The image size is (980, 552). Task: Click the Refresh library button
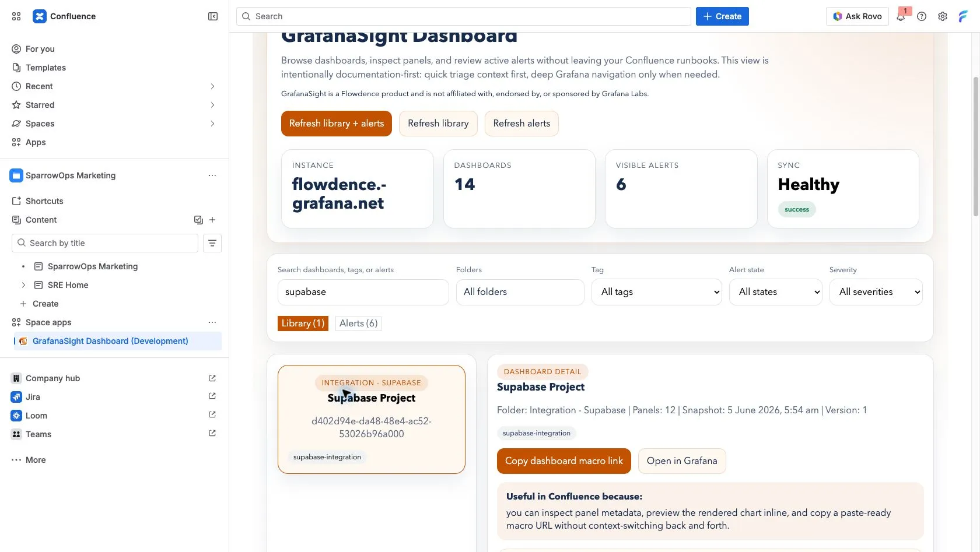click(438, 124)
